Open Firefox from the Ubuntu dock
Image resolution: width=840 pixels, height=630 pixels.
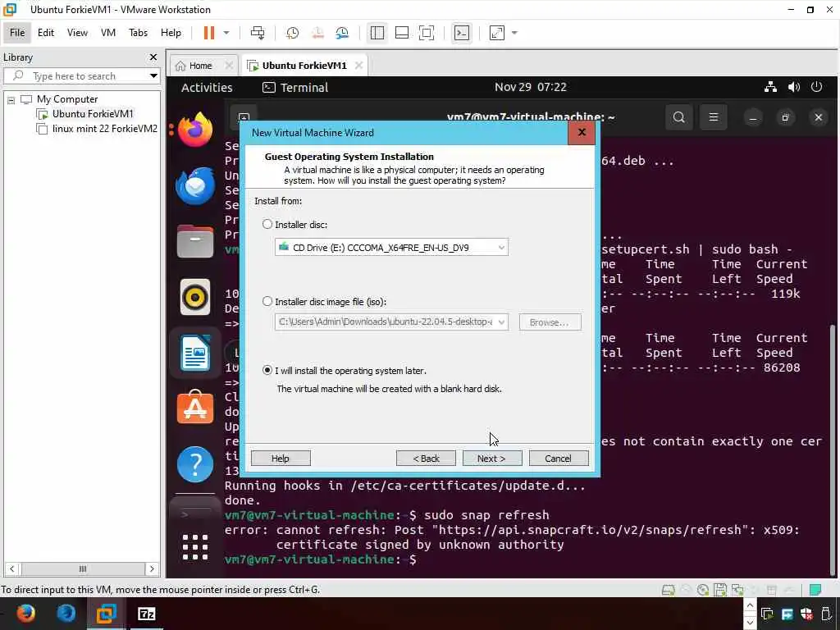195,130
